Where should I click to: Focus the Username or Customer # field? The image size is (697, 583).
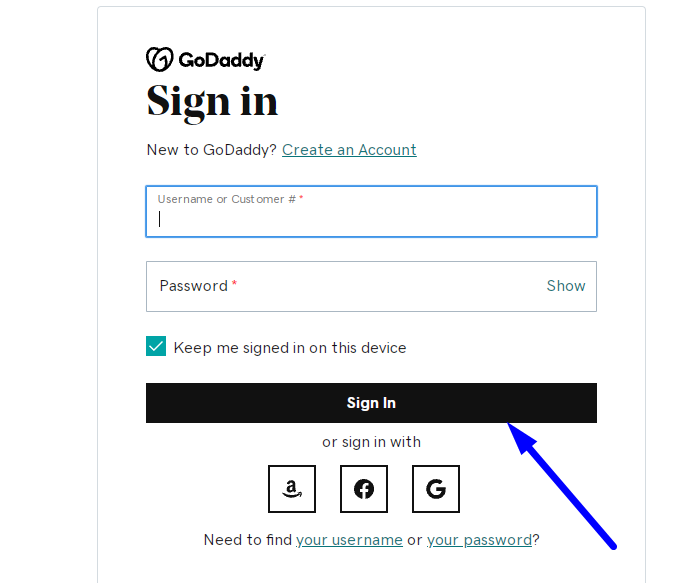(371, 212)
